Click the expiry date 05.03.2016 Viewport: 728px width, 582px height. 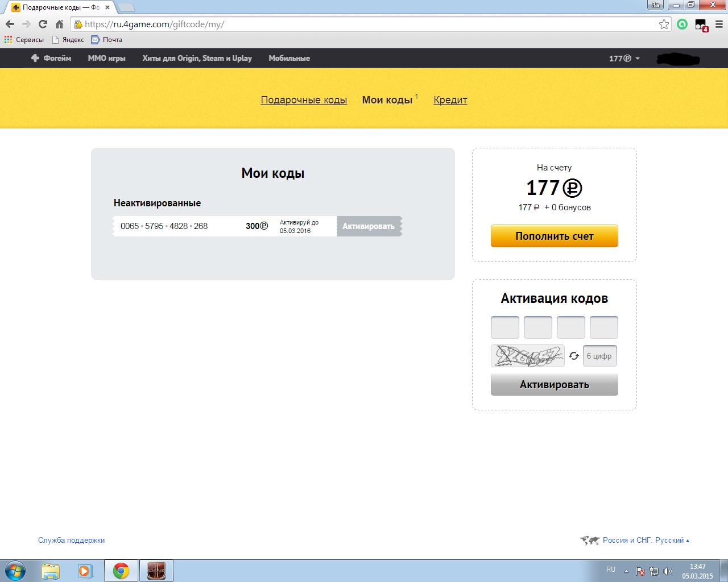295,231
